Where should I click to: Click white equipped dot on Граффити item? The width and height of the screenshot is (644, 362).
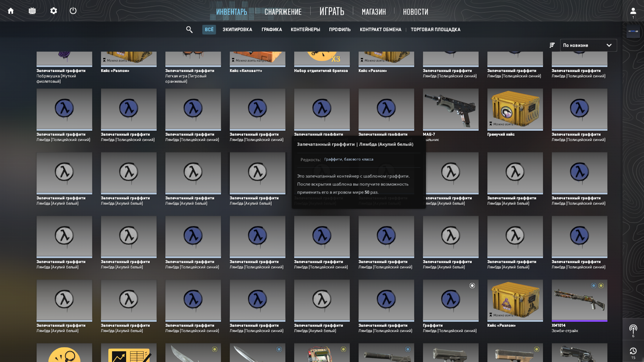point(472,286)
